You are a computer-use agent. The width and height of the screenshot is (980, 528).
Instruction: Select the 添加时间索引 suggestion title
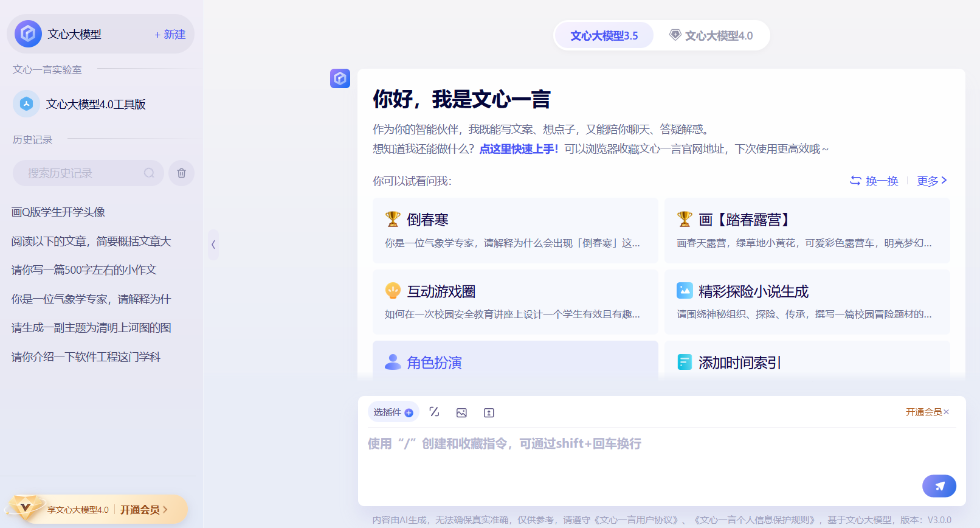click(740, 363)
